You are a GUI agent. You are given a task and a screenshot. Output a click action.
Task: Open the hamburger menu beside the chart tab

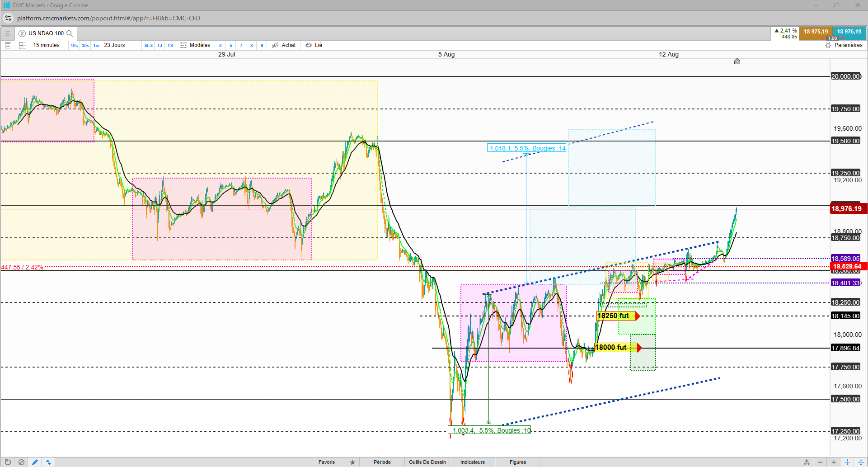(7, 33)
